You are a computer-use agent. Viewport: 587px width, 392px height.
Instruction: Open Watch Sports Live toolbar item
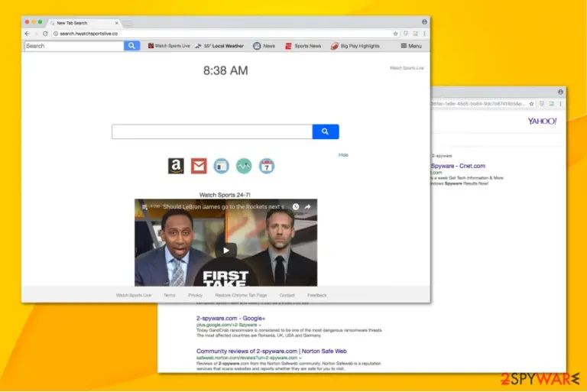click(x=169, y=46)
